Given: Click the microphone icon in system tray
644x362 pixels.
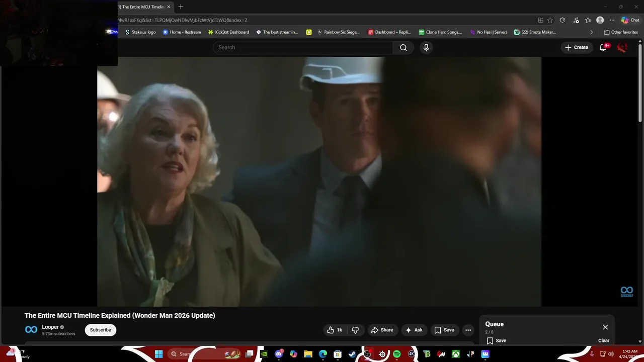Looking at the screenshot, I should [x=592, y=354].
